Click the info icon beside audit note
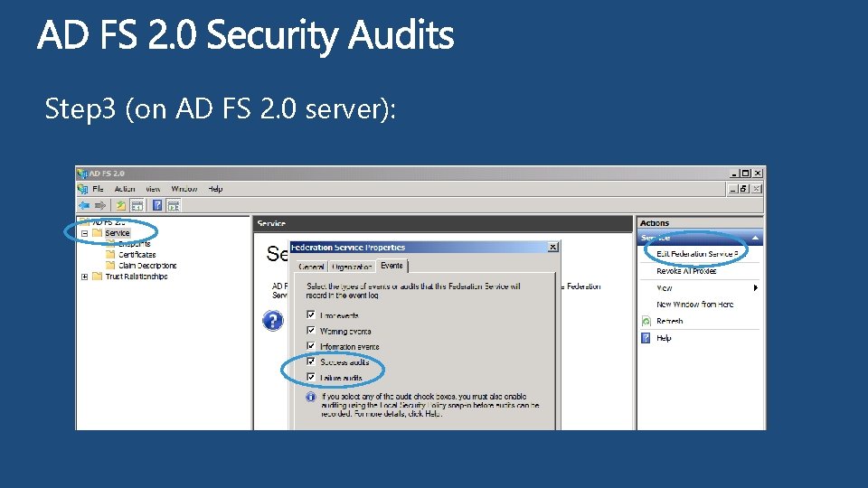This screenshot has width=868, height=488. point(311,397)
